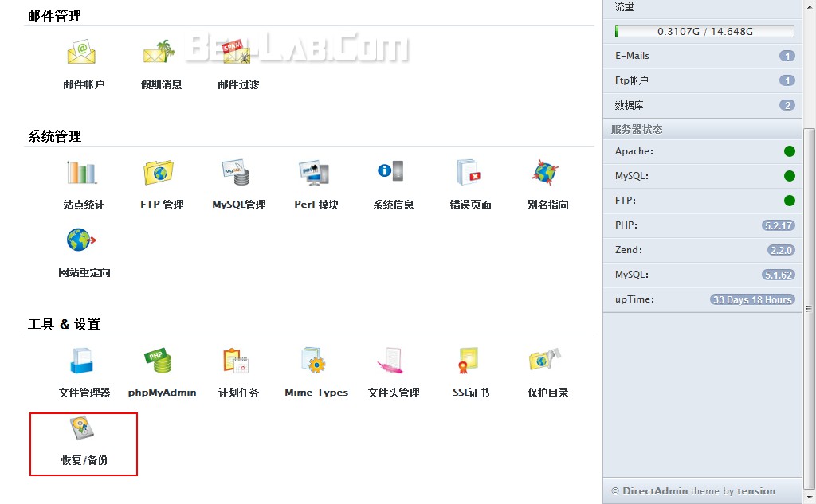816x504 pixels.
Task: Click the tension theme author text
Action: point(756,491)
